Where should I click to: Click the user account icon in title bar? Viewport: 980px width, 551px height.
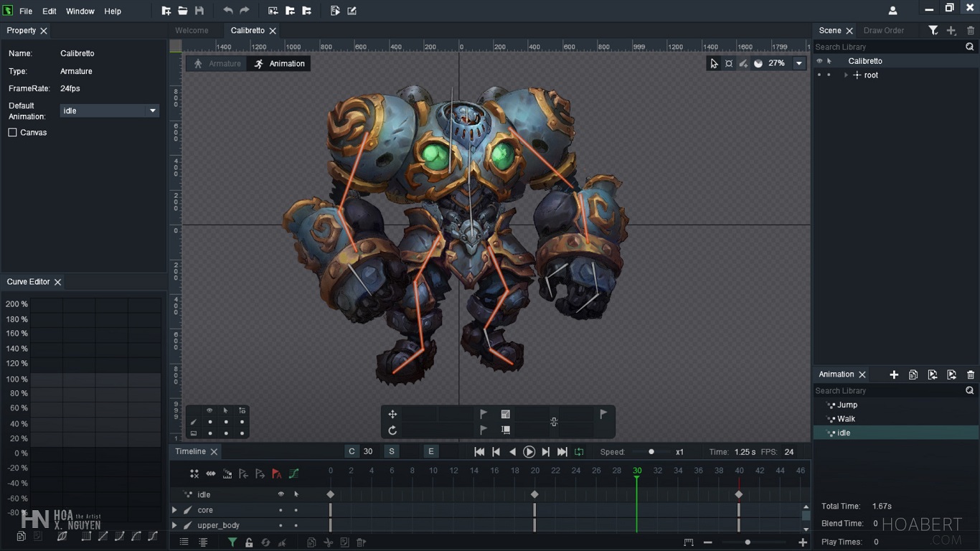point(892,11)
